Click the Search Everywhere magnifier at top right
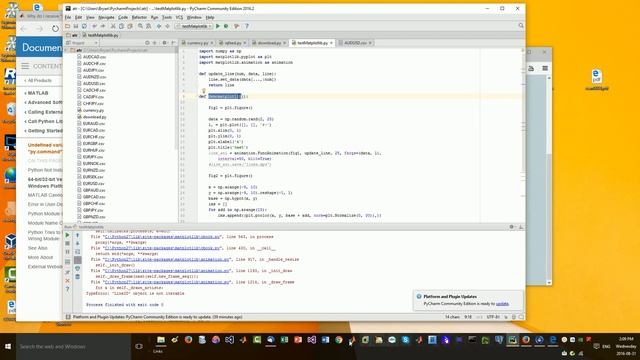 (521, 26)
